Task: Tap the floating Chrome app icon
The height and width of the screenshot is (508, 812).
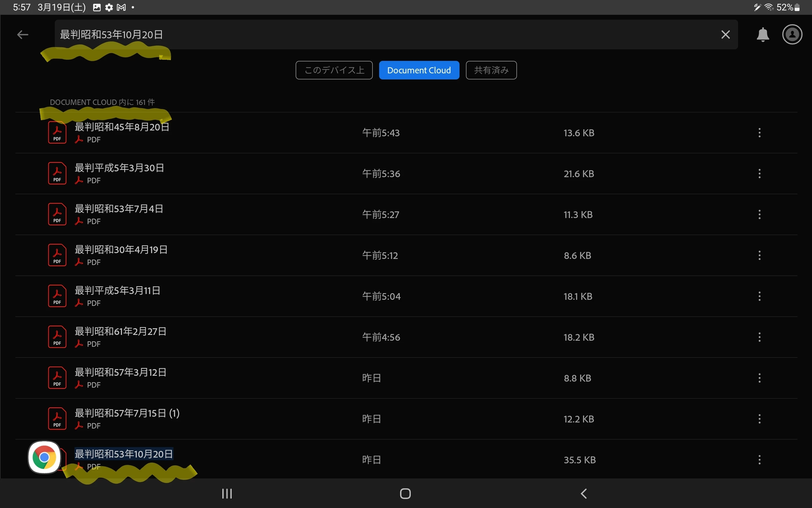Action: 44,457
